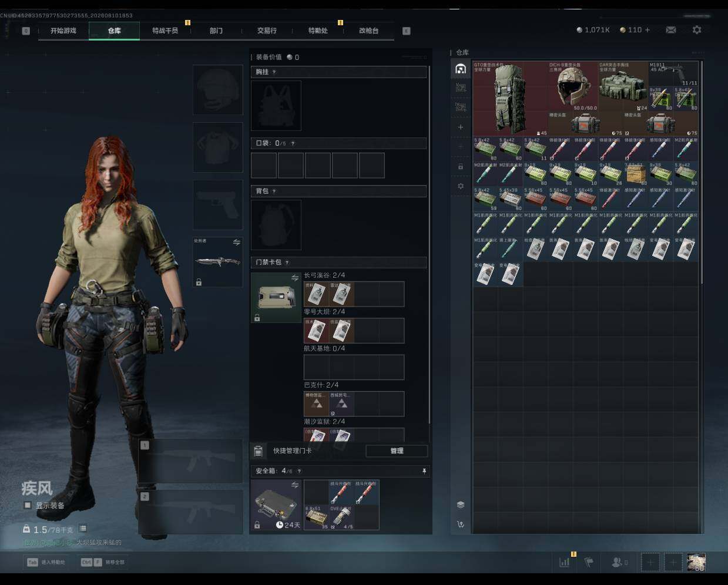Click the warehouse sort icon
The width and height of the screenshot is (728, 585).
pyautogui.click(x=461, y=524)
